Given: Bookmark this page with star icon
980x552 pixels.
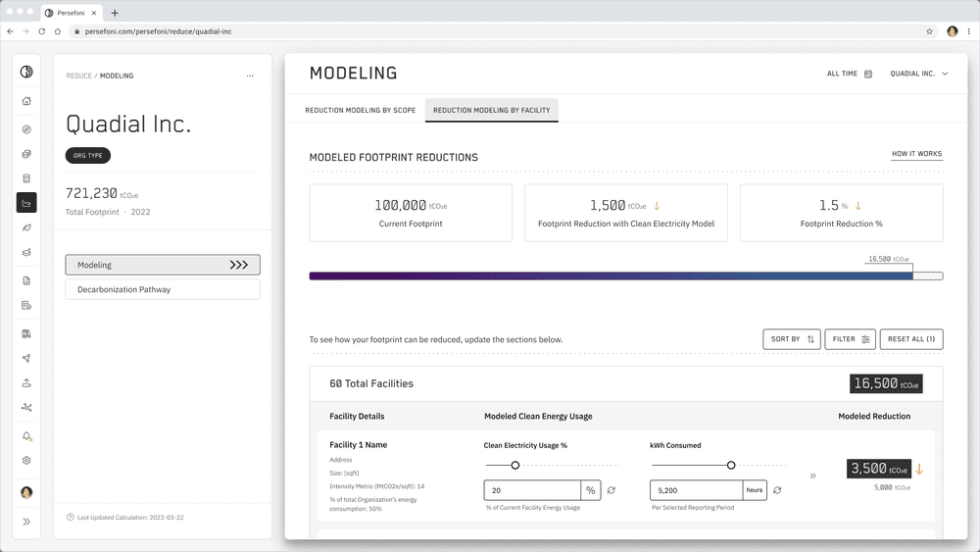Looking at the screenshot, I should [929, 31].
